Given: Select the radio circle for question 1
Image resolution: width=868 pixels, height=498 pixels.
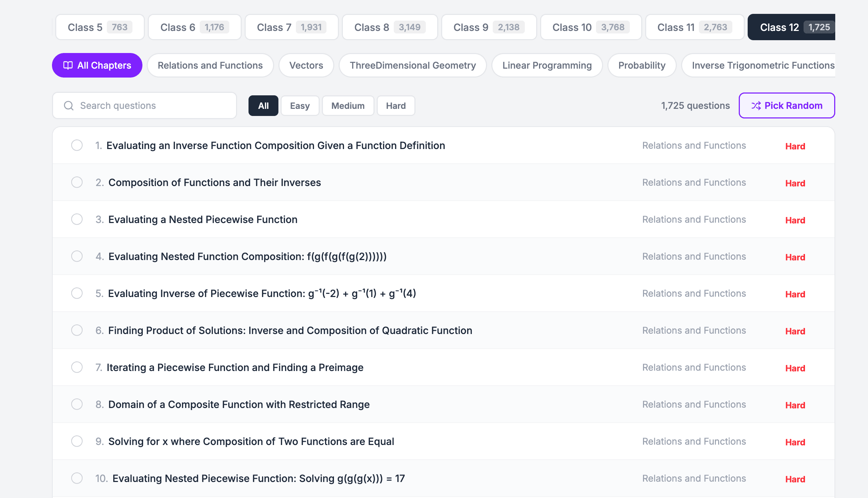Looking at the screenshot, I should pos(77,145).
